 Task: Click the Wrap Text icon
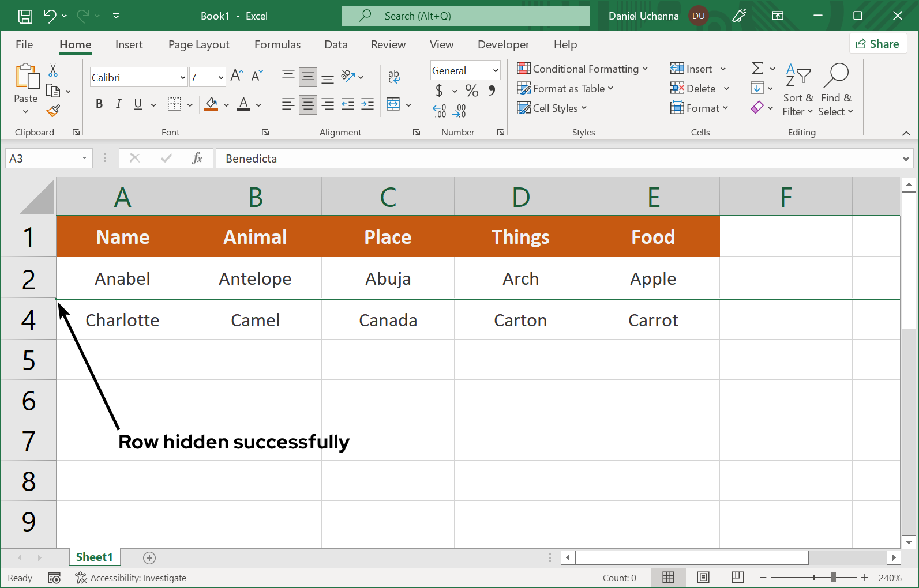click(x=394, y=76)
